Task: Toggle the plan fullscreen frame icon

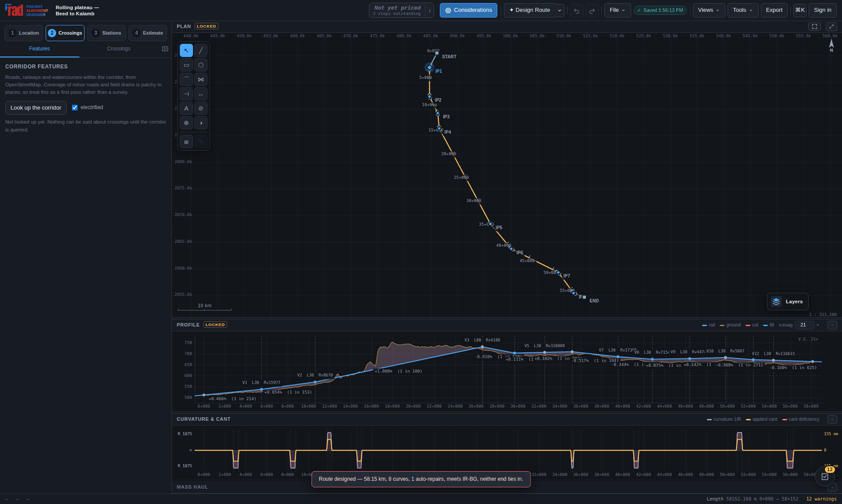Action: 815,27
